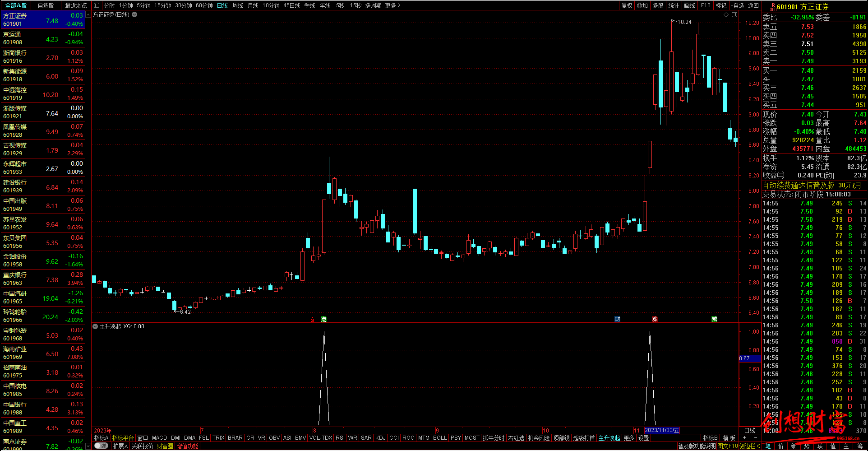
Task: Select the 超级打首 indicator
Action: (584, 438)
